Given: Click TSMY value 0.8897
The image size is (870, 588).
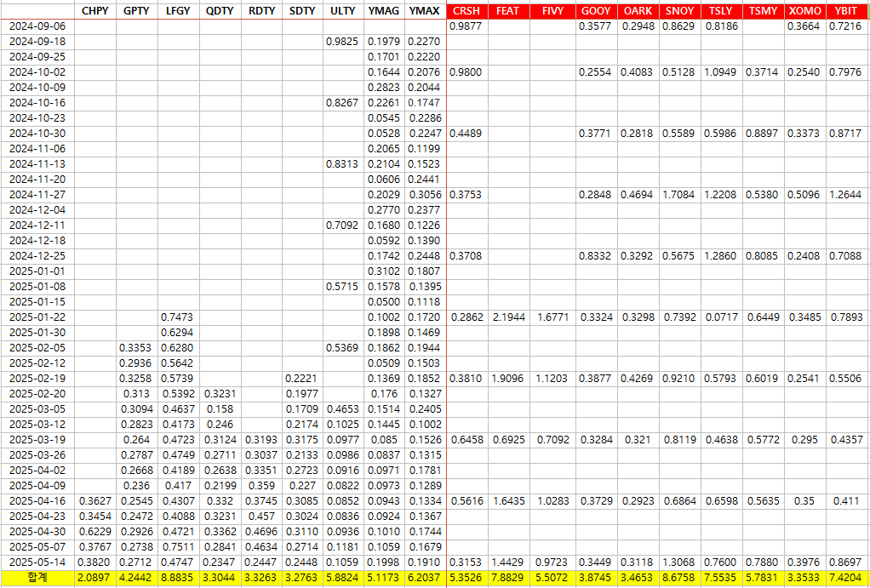Looking at the screenshot, I should coord(763,134).
